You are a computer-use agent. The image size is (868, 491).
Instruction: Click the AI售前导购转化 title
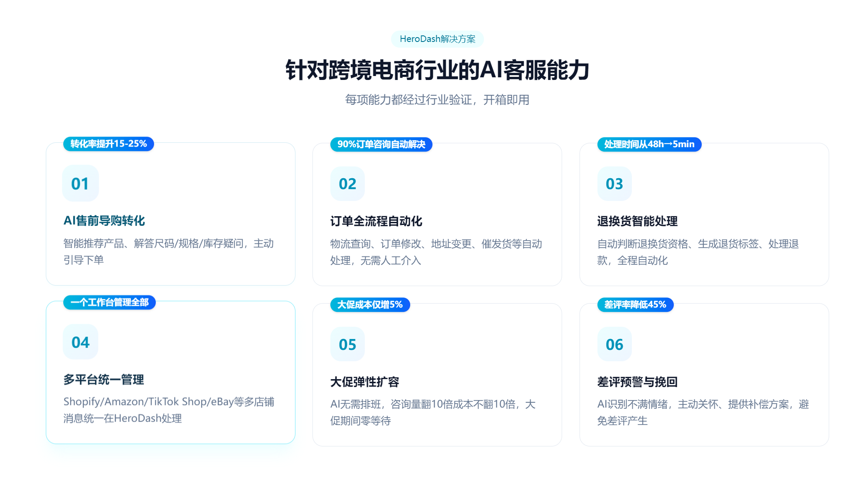104,221
